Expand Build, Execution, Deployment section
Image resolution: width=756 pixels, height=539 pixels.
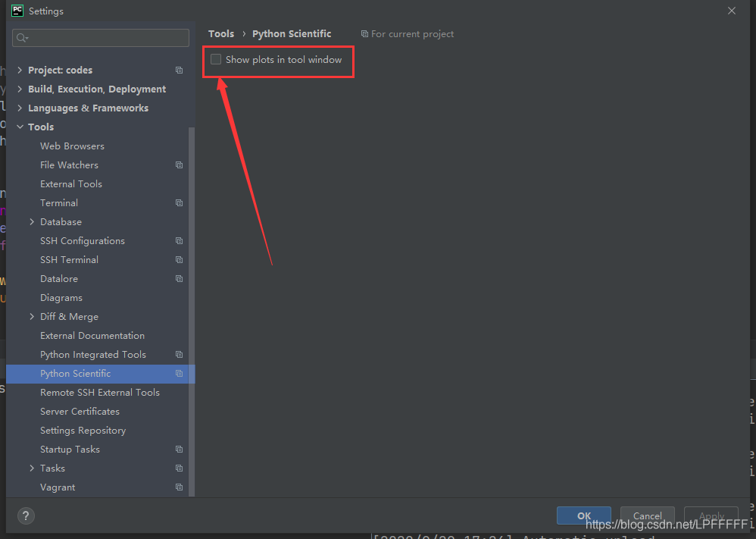point(20,89)
